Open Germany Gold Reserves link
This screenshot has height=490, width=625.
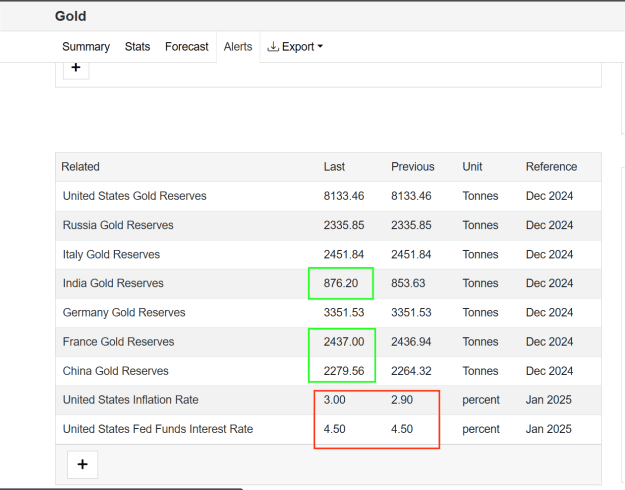(124, 312)
